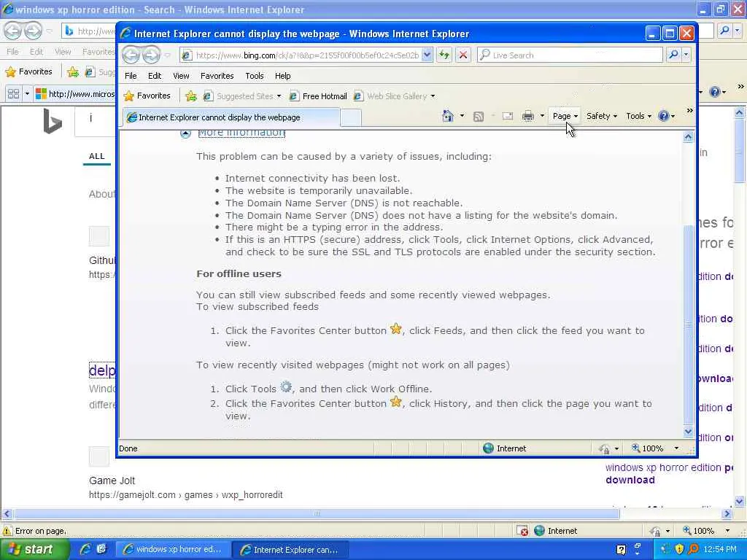The height and width of the screenshot is (560, 747).
Task: Click the Refresh icon beside the address bar
Action: (x=444, y=55)
